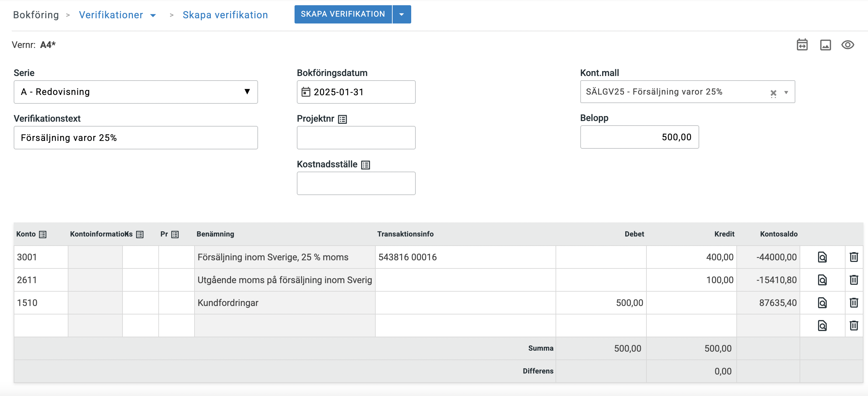
Task: Go to Verifikationer breadcrumb link
Action: tap(111, 15)
